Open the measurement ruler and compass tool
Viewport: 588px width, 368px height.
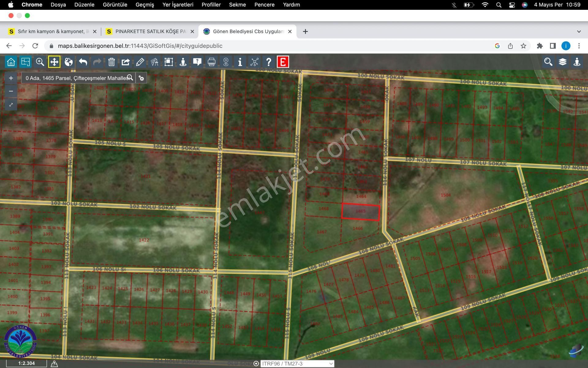click(x=154, y=62)
